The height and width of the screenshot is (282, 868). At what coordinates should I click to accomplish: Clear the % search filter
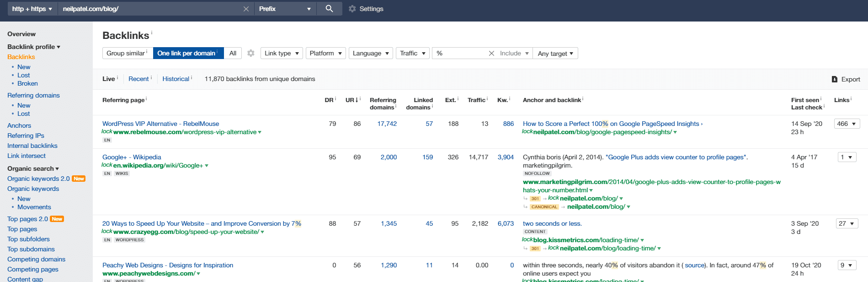[491, 53]
